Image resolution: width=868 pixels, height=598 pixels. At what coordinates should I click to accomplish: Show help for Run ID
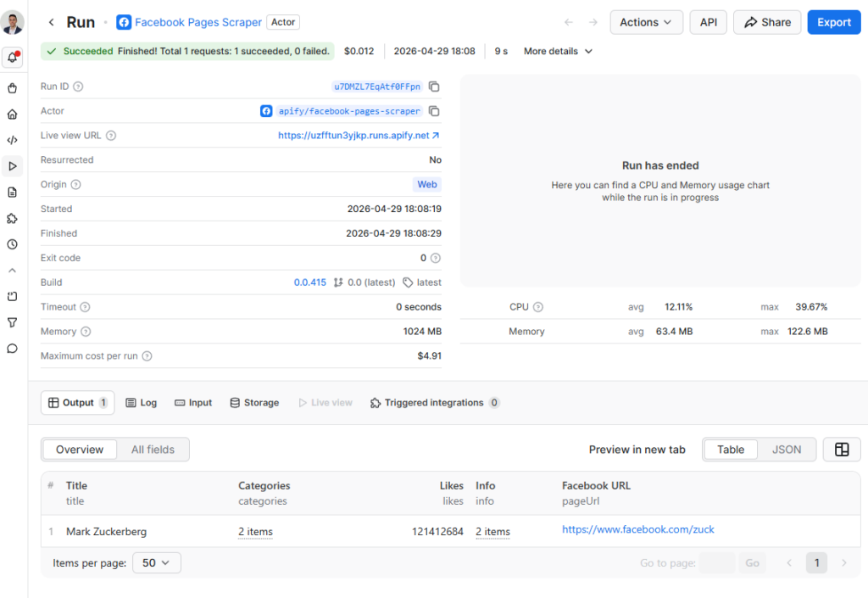78,87
